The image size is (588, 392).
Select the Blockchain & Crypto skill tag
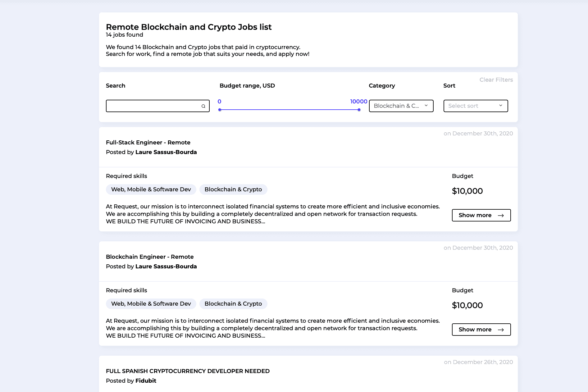(233, 189)
